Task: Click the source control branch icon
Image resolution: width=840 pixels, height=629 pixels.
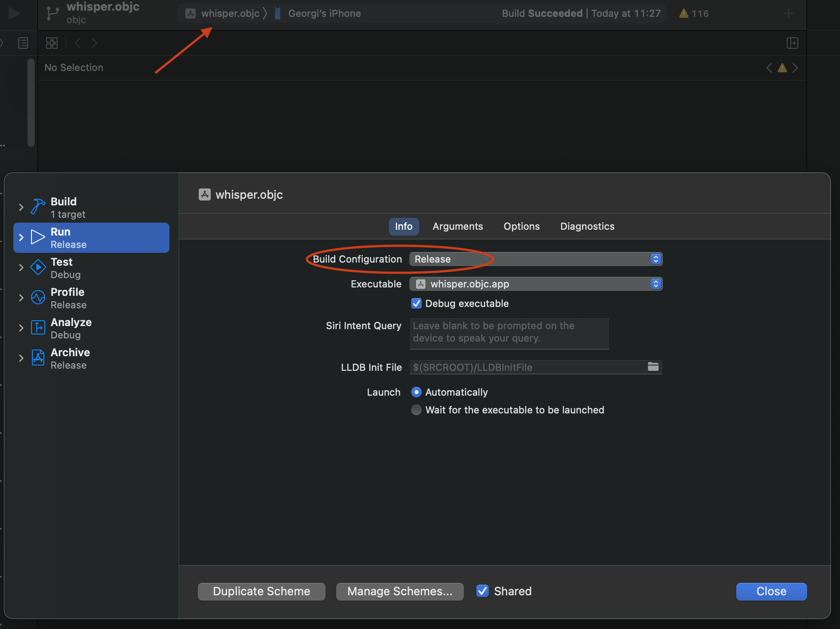Action: (53, 13)
